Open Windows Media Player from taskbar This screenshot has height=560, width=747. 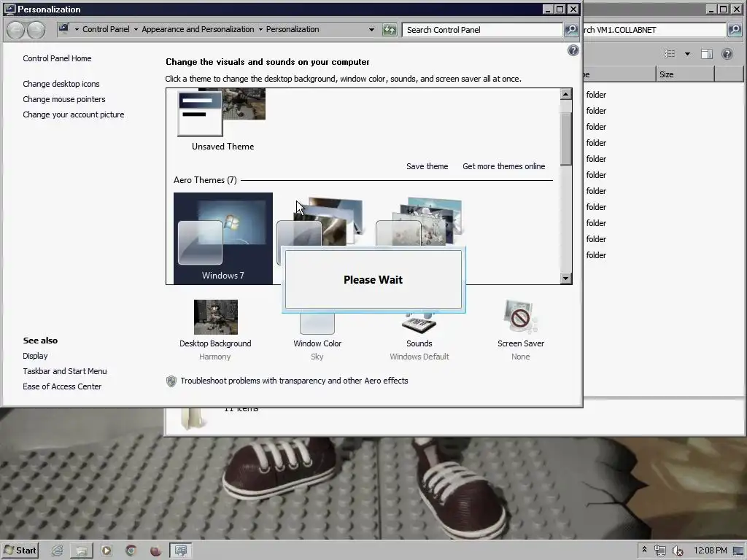coord(107,551)
